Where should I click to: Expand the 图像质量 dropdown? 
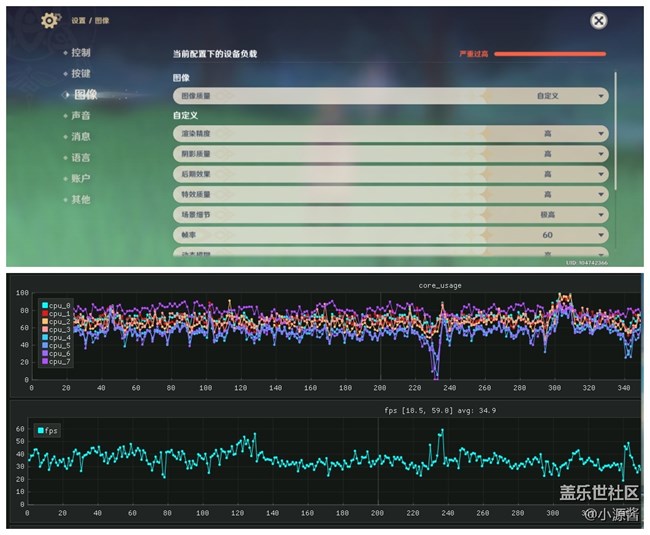pyautogui.click(x=600, y=96)
